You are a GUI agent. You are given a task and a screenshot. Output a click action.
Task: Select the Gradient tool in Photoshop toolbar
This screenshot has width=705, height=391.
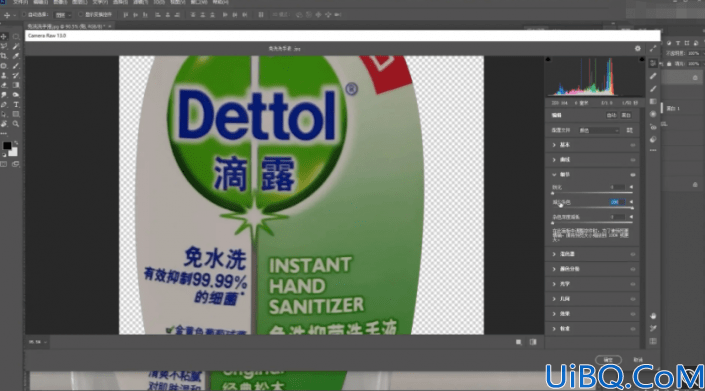[16, 85]
